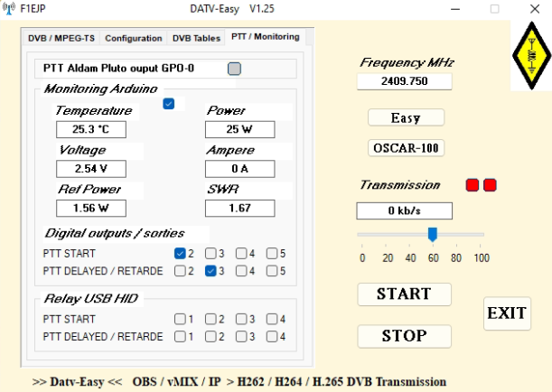Select the DVB Tables tab
Viewport: 552px width, 392px height.
[x=195, y=38]
